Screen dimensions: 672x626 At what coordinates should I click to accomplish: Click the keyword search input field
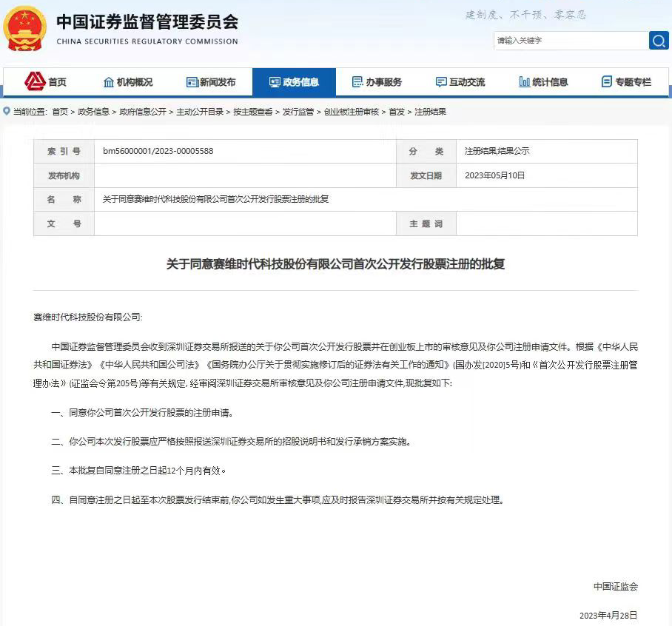pos(570,41)
